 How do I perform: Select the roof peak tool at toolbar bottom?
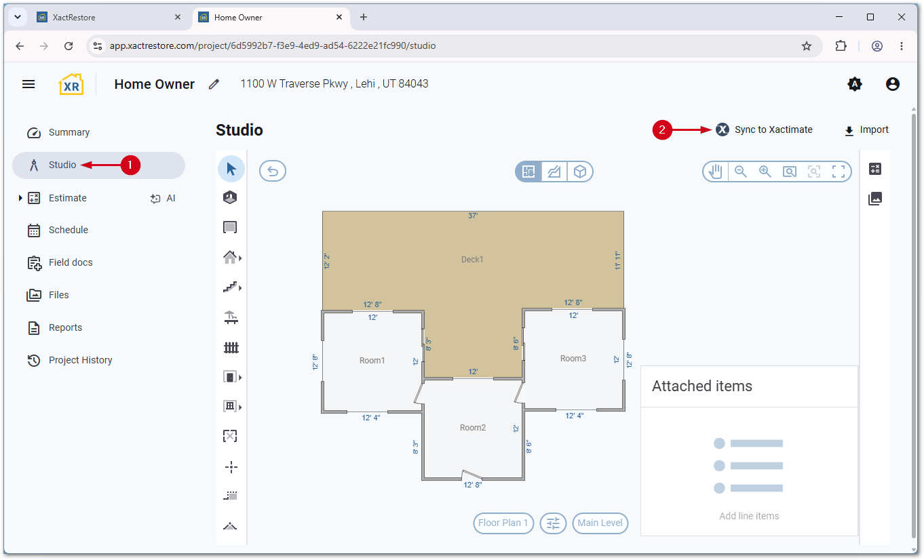point(231,526)
